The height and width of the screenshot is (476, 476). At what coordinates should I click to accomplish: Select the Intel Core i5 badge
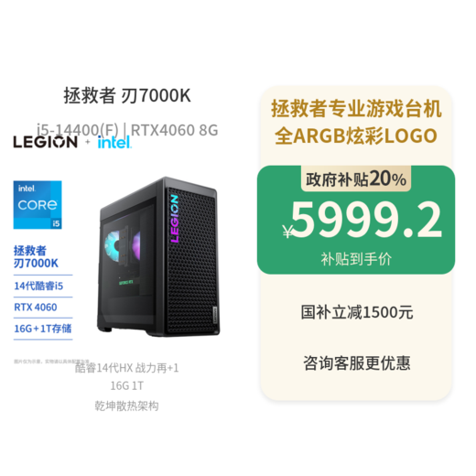(x=38, y=205)
